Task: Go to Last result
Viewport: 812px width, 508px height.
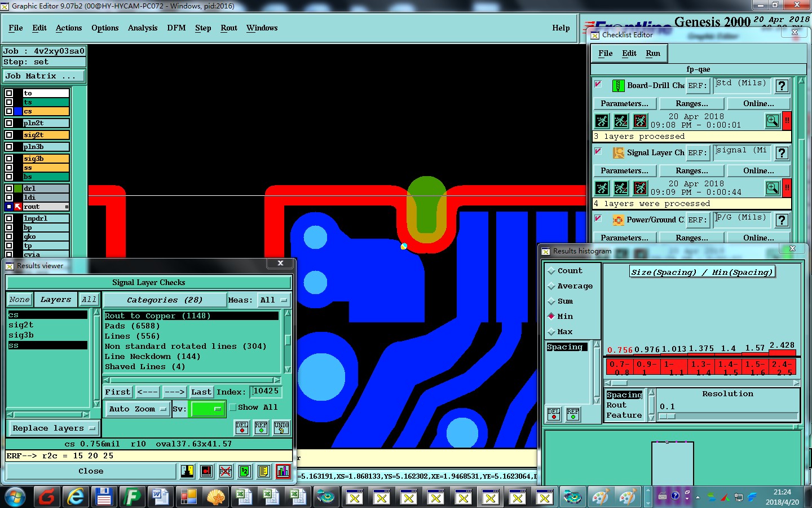Action: 201,392
